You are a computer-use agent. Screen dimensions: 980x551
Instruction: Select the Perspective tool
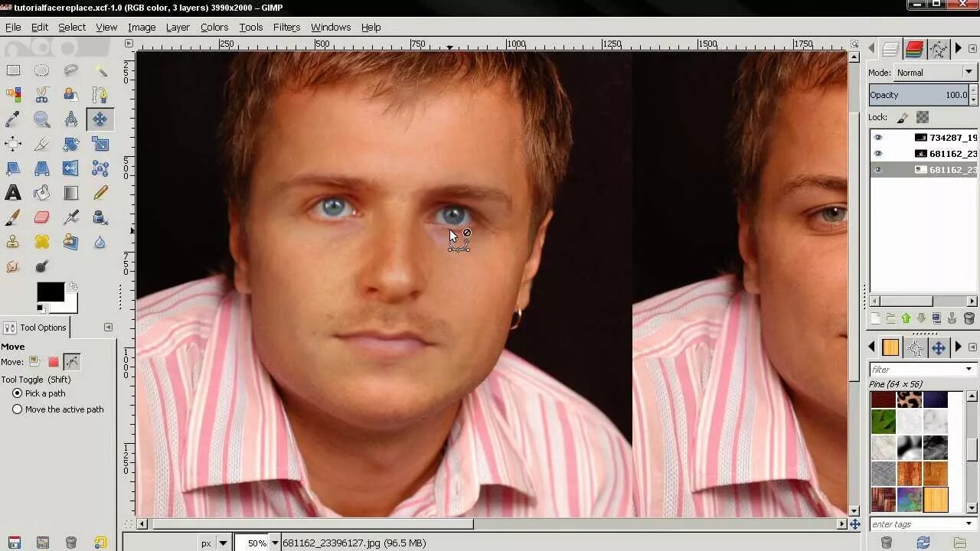coord(42,168)
